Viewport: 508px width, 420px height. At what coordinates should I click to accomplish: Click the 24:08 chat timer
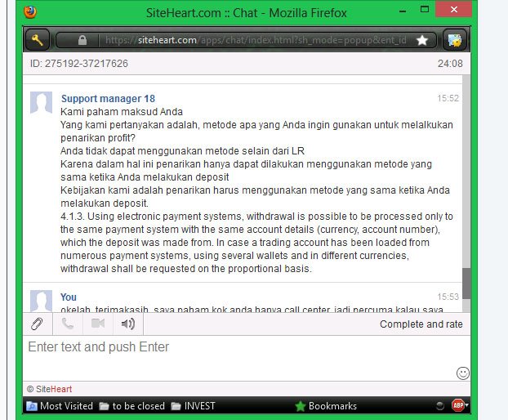pyautogui.click(x=450, y=63)
